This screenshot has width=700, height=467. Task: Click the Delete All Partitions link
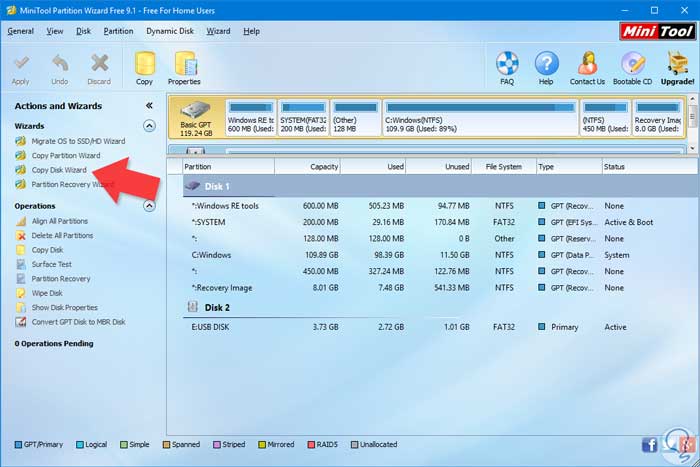tap(62, 235)
